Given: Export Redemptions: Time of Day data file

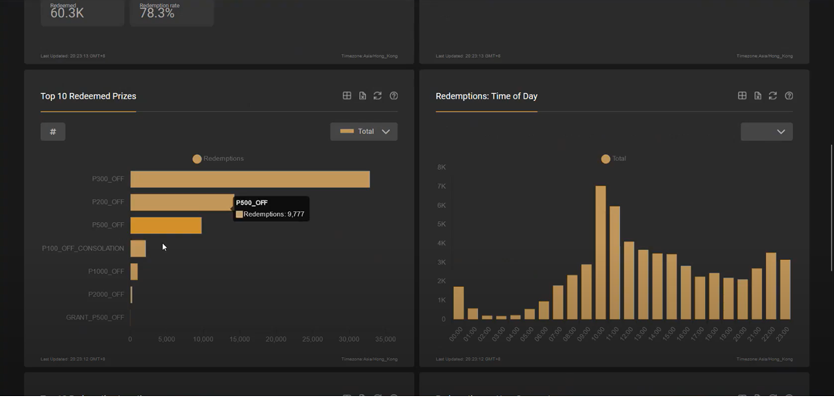Looking at the screenshot, I should (x=757, y=96).
